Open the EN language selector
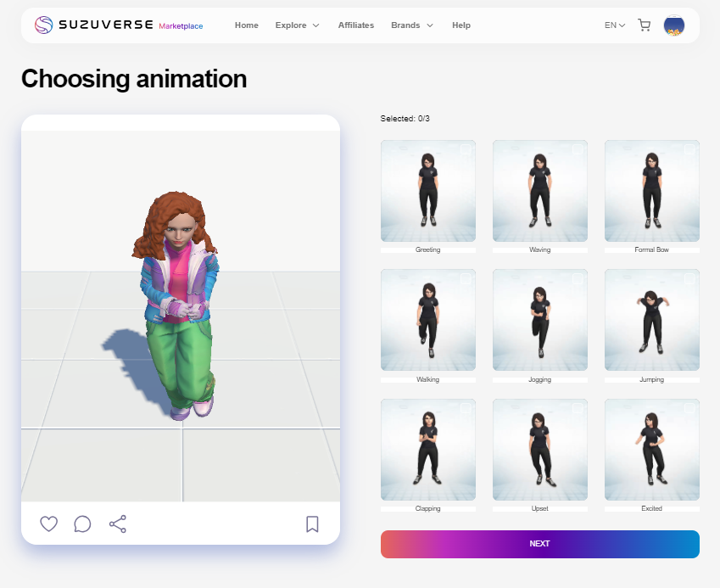 click(x=613, y=25)
